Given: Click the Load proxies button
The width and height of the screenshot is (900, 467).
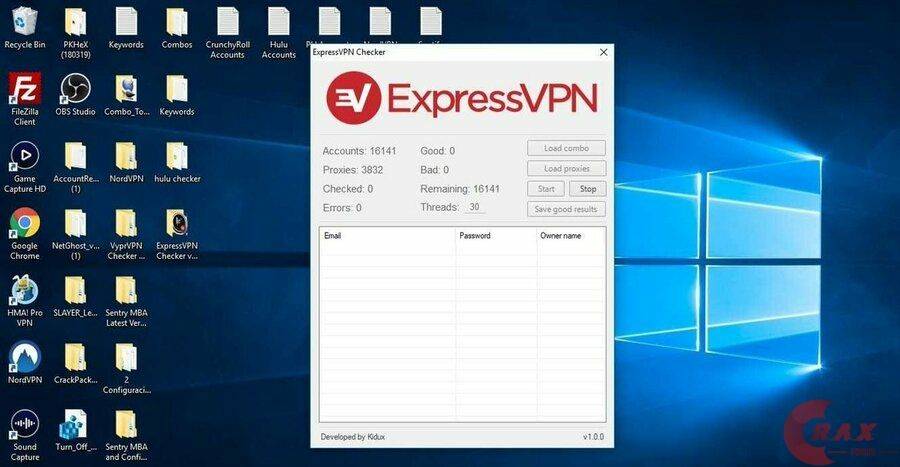Looking at the screenshot, I should (x=567, y=169).
